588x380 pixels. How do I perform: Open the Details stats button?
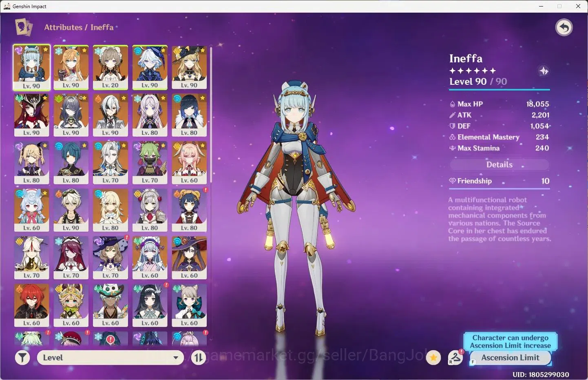[500, 164]
